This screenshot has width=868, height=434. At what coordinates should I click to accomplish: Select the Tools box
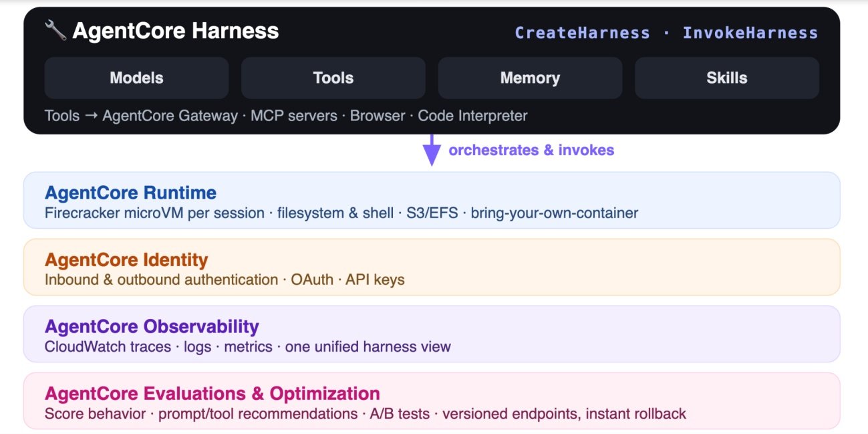(x=333, y=78)
